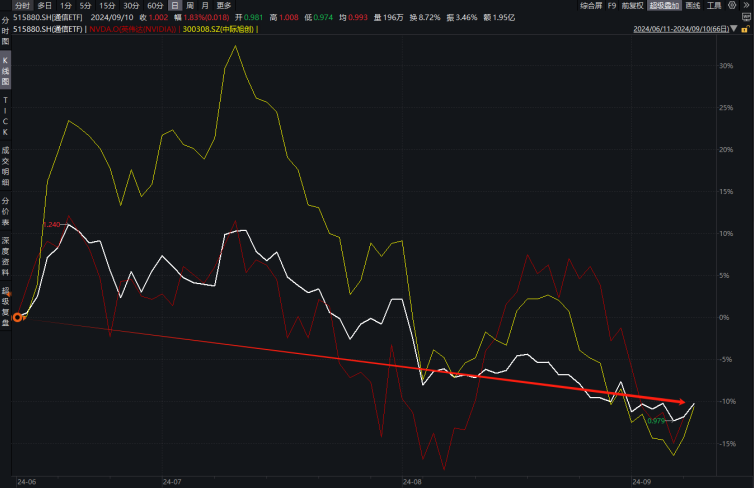
Task: Open the 工具 tools menu
Action: pyautogui.click(x=714, y=6)
